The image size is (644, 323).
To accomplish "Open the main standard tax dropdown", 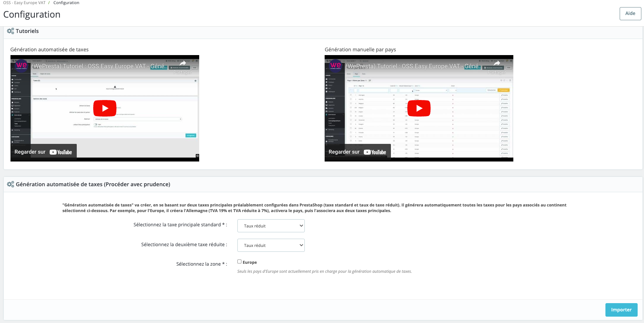I will (x=271, y=226).
